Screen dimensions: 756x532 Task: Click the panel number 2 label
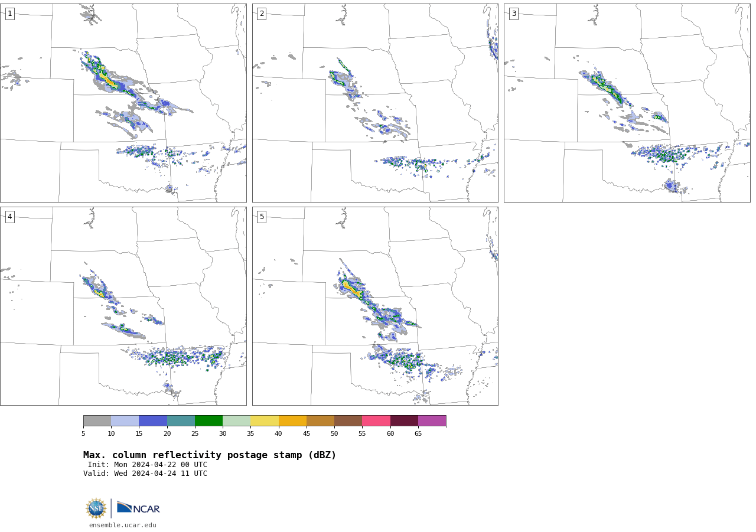tap(262, 14)
